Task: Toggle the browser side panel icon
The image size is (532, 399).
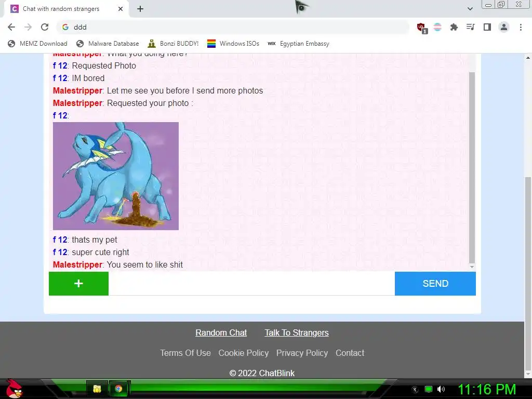Action: pos(487,27)
